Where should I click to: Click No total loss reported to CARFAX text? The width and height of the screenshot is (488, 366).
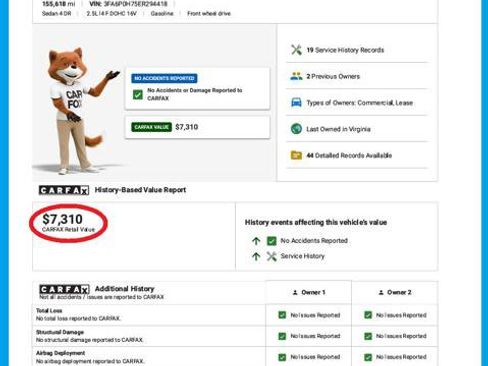[x=78, y=318]
